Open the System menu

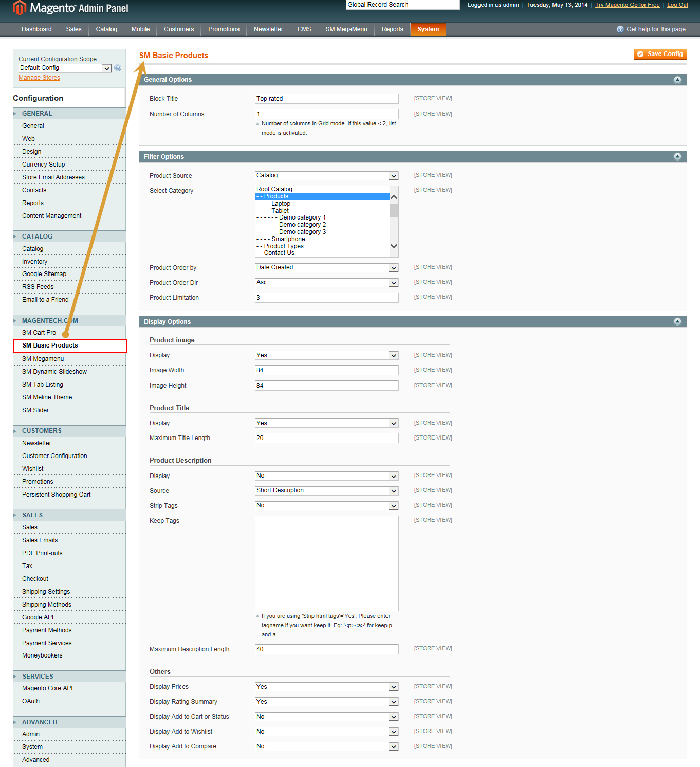click(x=428, y=29)
